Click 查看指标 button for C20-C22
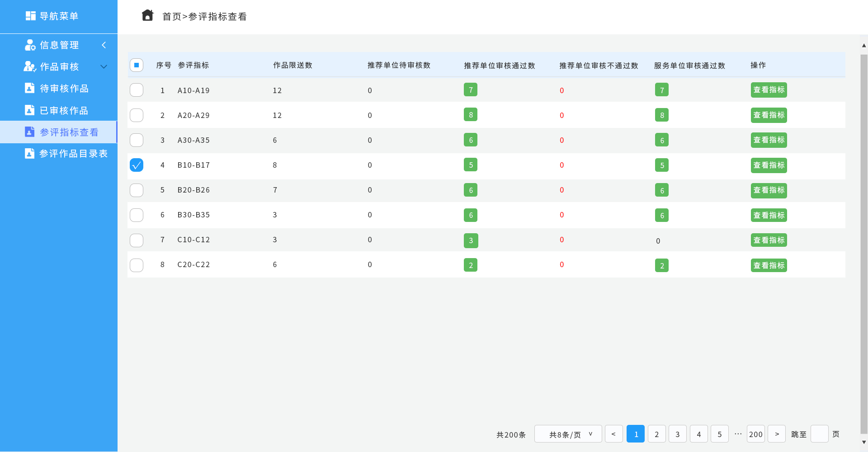Image resolution: width=868 pixels, height=452 pixels. pyautogui.click(x=769, y=265)
